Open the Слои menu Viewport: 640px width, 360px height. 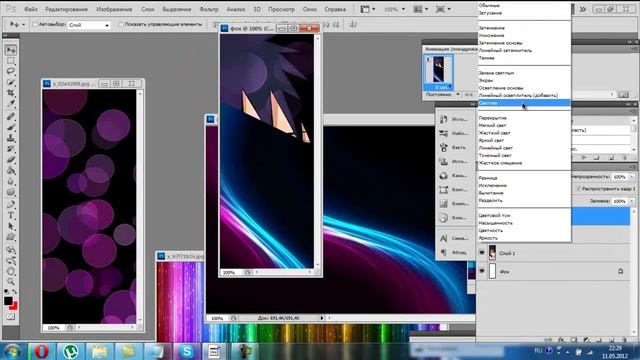pyautogui.click(x=148, y=9)
